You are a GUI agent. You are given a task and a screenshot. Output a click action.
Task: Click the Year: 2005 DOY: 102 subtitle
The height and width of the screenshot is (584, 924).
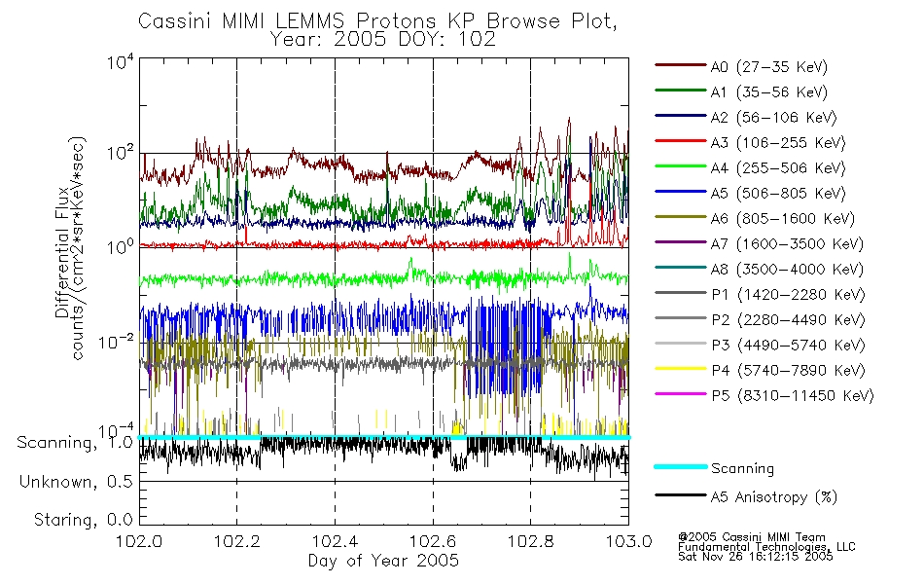[383, 40]
